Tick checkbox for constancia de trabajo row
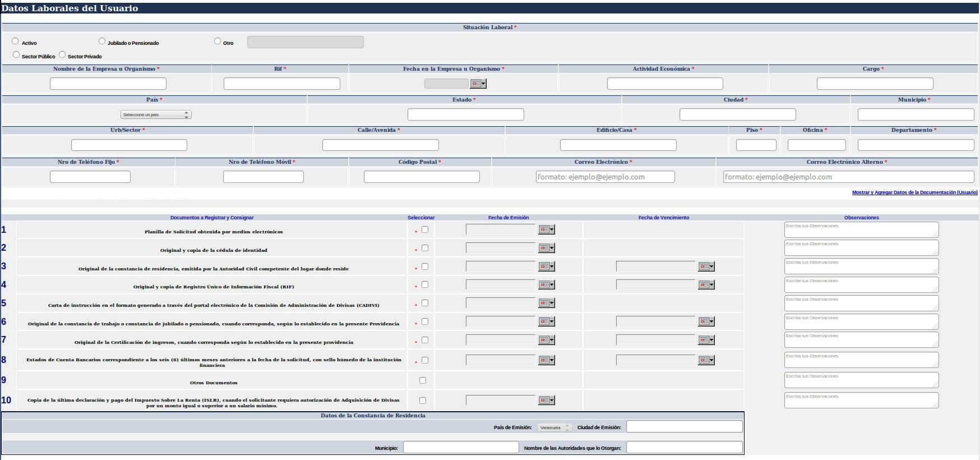Image resolution: width=980 pixels, height=460 pixels. click(x=424, y=321)
